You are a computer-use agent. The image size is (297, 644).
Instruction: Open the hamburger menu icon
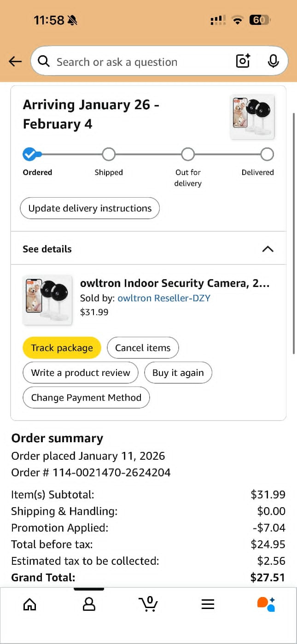[x=208, y=604]
